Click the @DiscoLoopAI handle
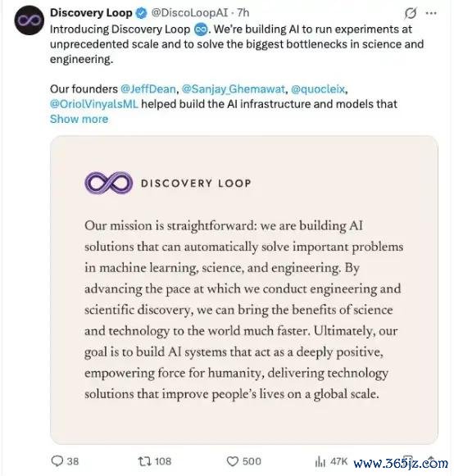This screenshot has width=454, height=476. coord(189,13)
